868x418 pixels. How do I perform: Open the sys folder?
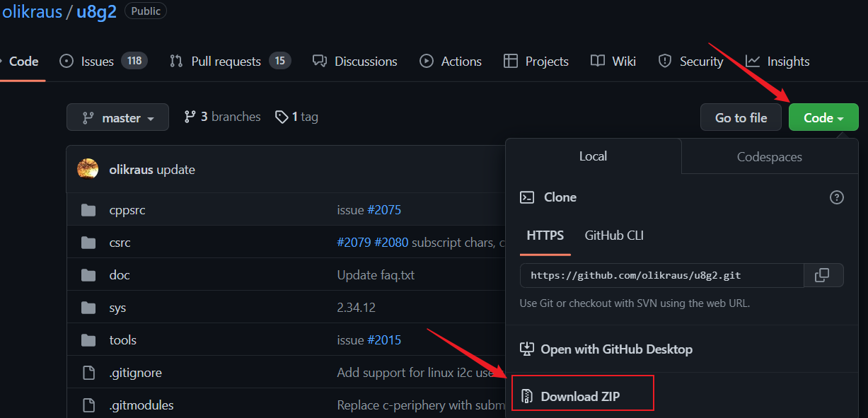coord(117,308)
